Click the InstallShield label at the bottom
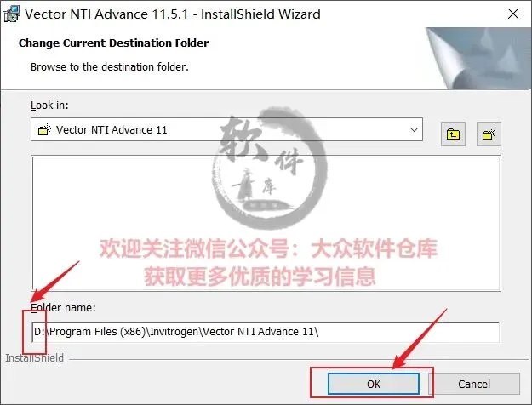This screenshot has height=405, width=532. pos(35,358)
